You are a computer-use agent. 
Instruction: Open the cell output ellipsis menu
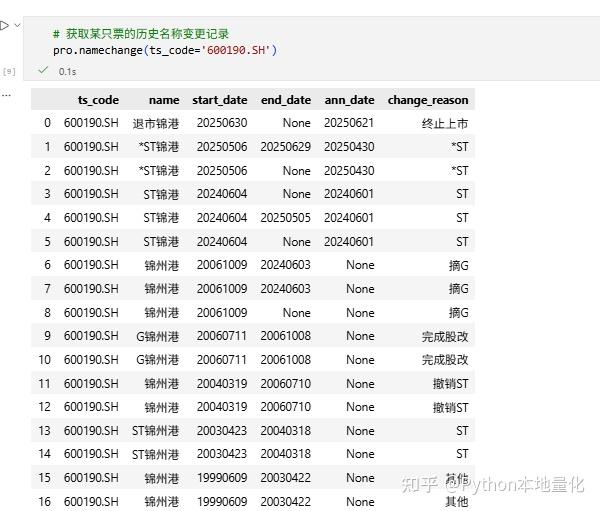click(x=6, y=95)
